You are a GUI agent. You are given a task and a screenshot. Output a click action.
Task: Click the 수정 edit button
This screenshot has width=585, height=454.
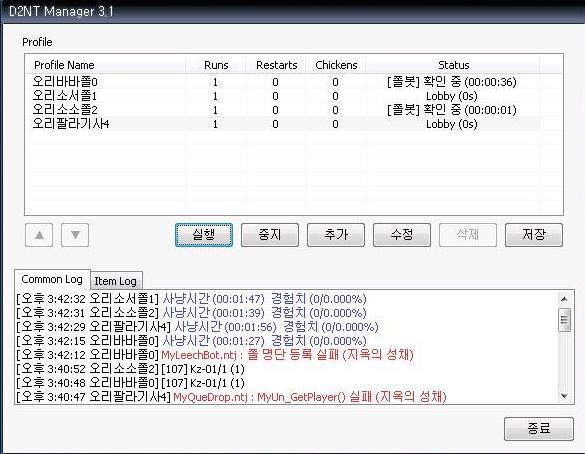pyautogui.click(x=402, y=235)
